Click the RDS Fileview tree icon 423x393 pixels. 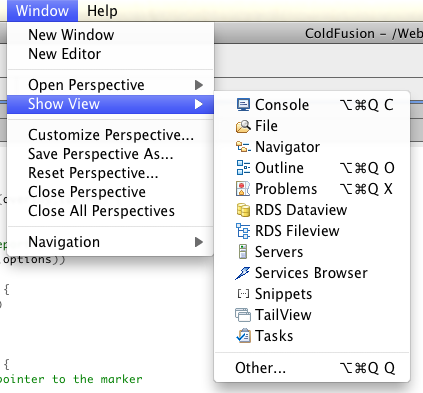tap(243, 231)
